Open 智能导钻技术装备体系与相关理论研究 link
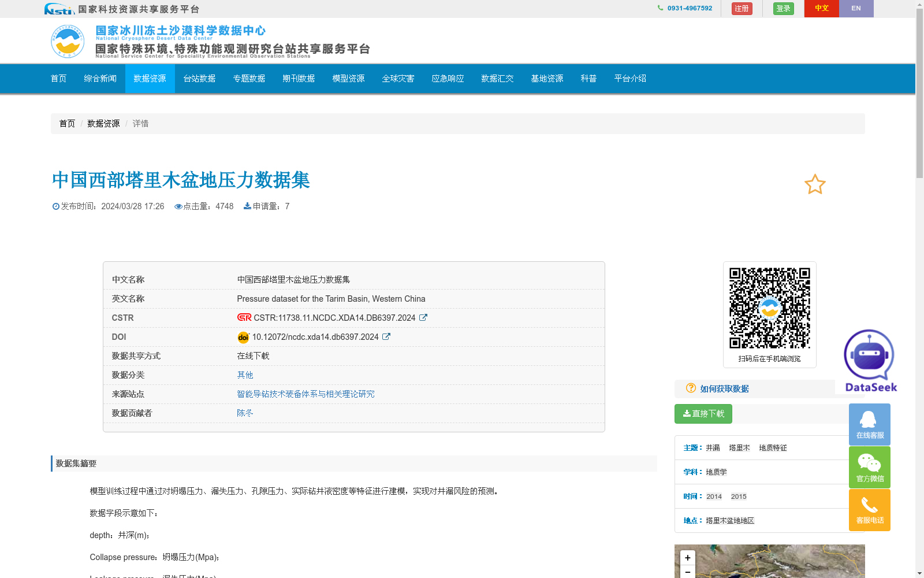 click(305, 394)
